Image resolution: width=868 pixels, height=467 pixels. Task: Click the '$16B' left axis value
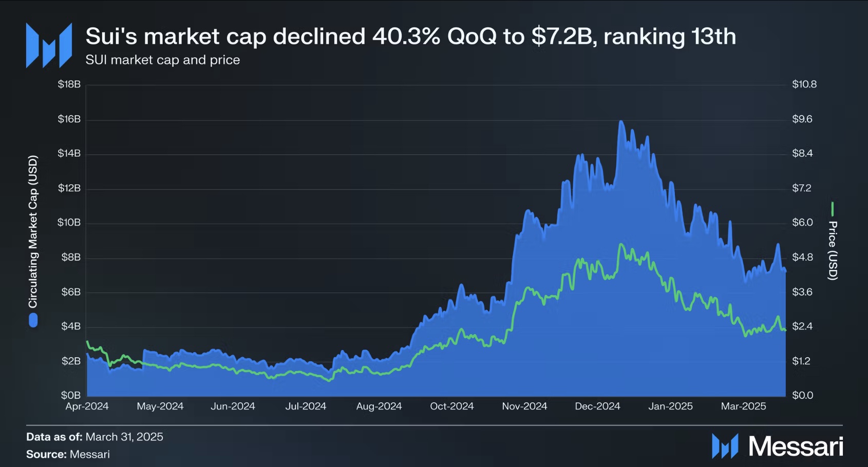(69, 119)
